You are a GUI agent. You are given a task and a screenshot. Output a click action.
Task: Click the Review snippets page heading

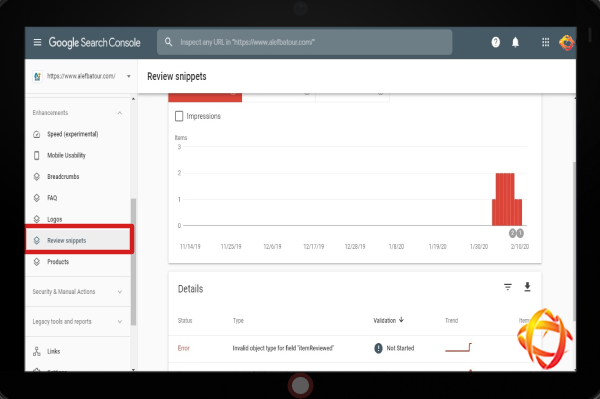pyautogui.click(x=177, y=77)
